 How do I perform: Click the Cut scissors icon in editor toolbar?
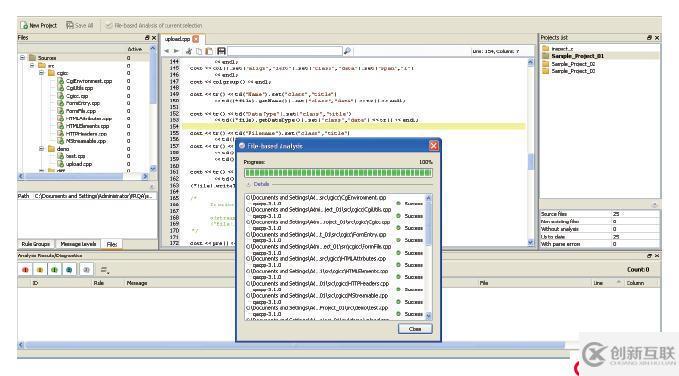coord(188,51)
